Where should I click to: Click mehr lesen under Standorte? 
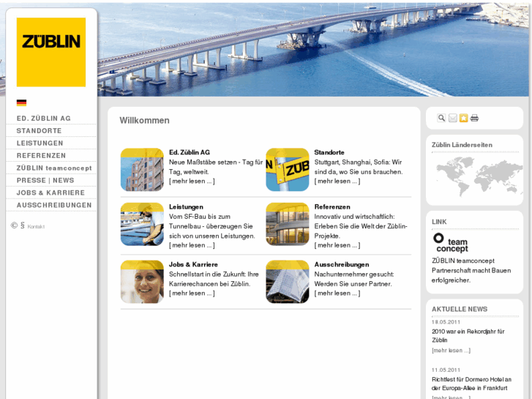(337, 181)
